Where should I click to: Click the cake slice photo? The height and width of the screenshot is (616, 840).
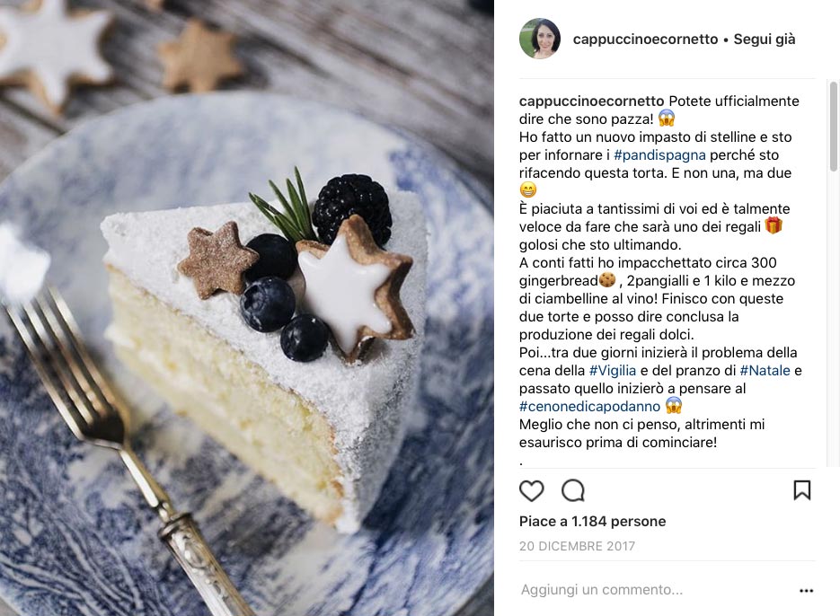click(247, 308)
